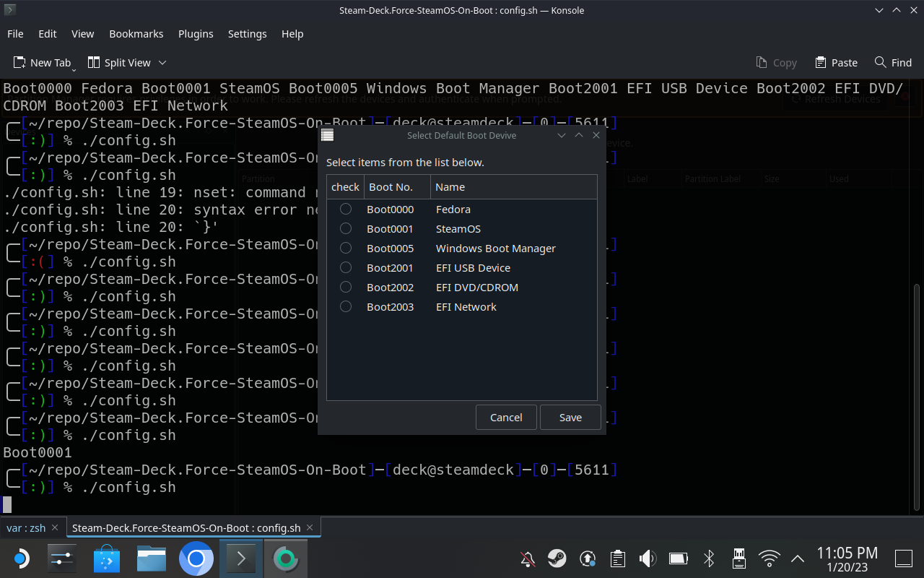Select the Boot0001 SteamOS radio button
This screenshot has width=924, height=578.
(x=346, y=228)
